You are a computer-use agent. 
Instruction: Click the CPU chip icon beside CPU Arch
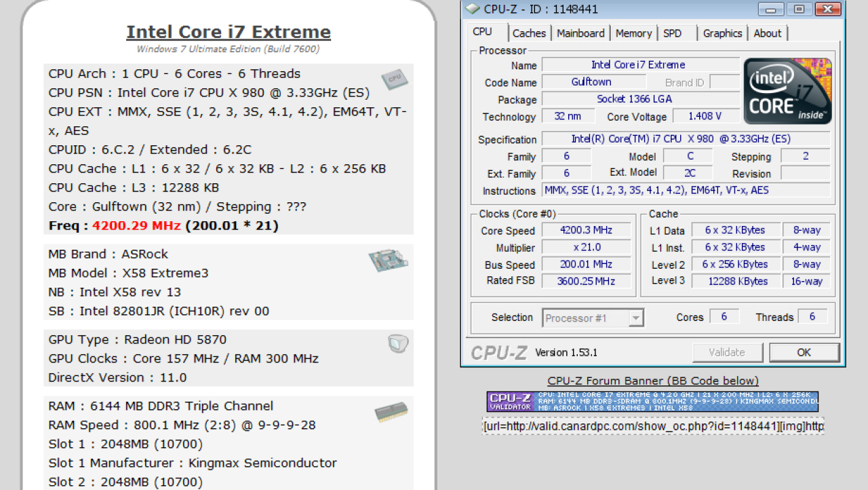coord(395,80)
